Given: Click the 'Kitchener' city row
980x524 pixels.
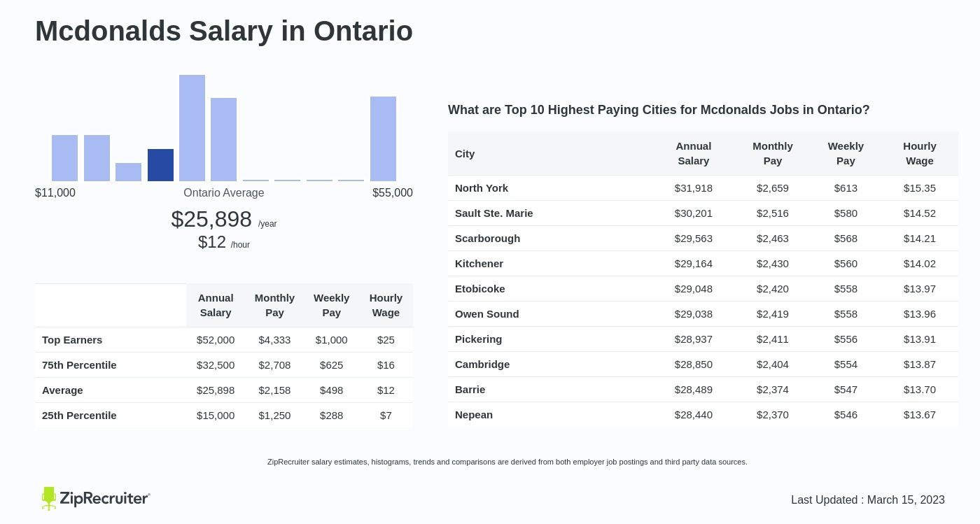Looking at the screenshot, I should point(703,264).
